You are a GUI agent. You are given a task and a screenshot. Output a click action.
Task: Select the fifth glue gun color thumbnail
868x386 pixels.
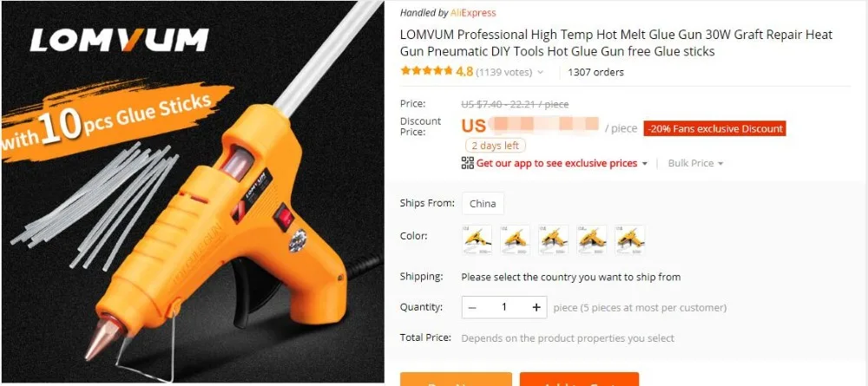[630, 239]
